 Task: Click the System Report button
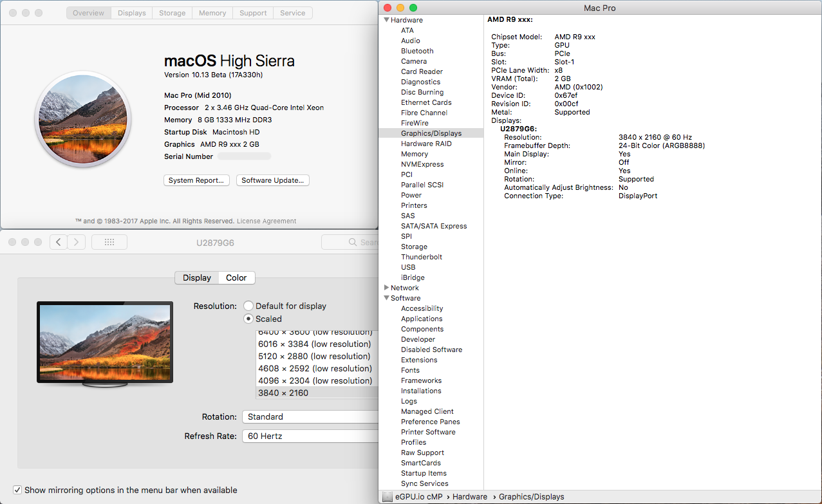click(x=196, y=180)
